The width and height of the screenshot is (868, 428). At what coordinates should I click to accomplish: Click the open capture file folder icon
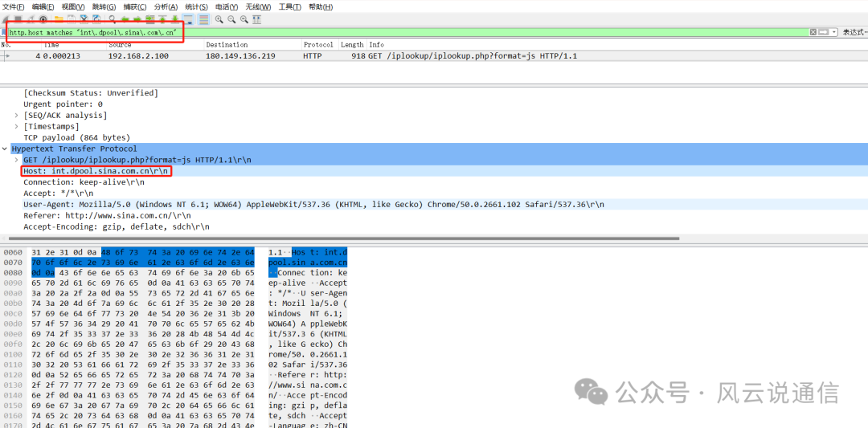[x=59, y=18]
